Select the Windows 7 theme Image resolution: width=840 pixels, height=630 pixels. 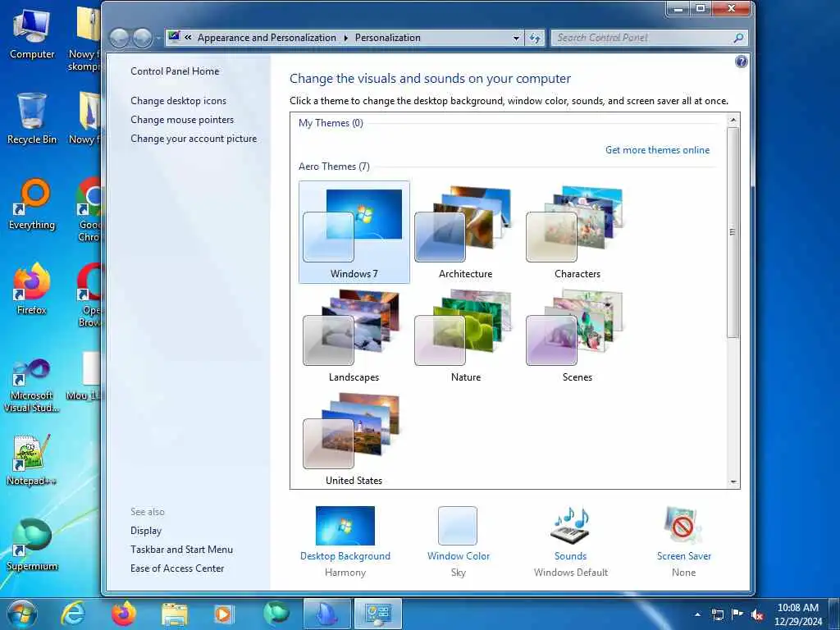354,232
